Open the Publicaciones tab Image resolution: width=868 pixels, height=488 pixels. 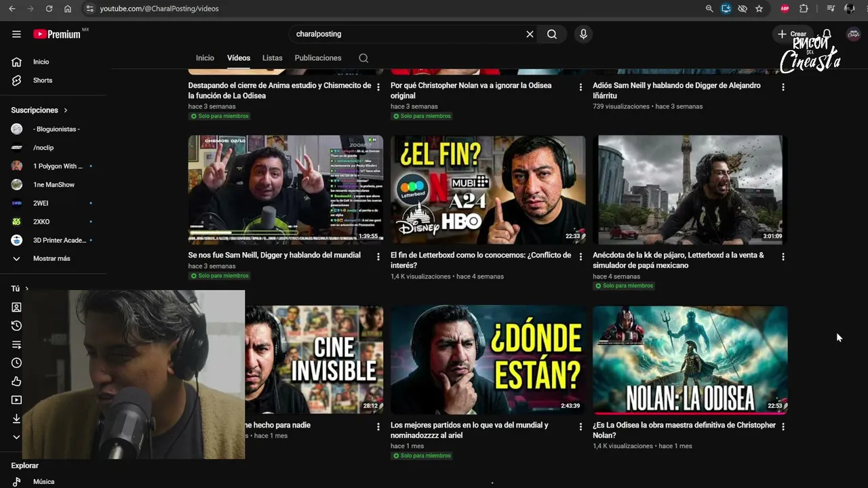318,58
